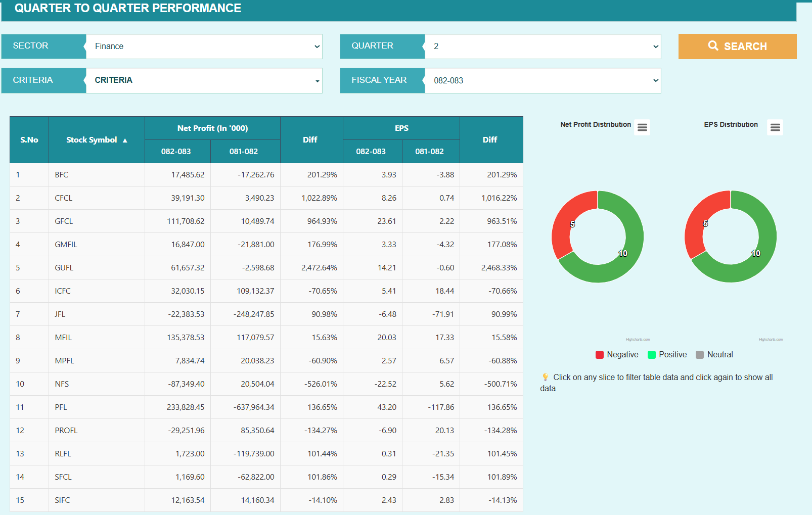Open the Criteria dropdown
The image size is (812, 515).
[204, 81]
